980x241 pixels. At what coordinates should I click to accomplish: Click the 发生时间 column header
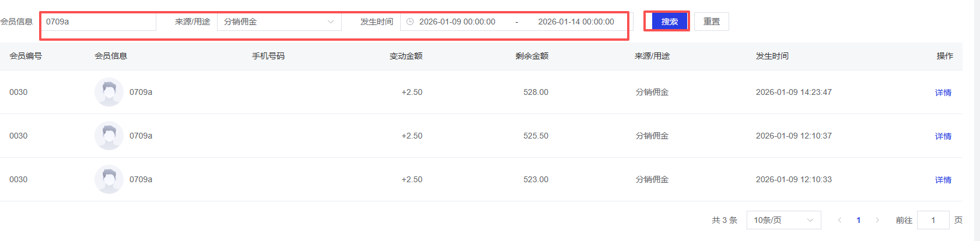coord(772,56)
